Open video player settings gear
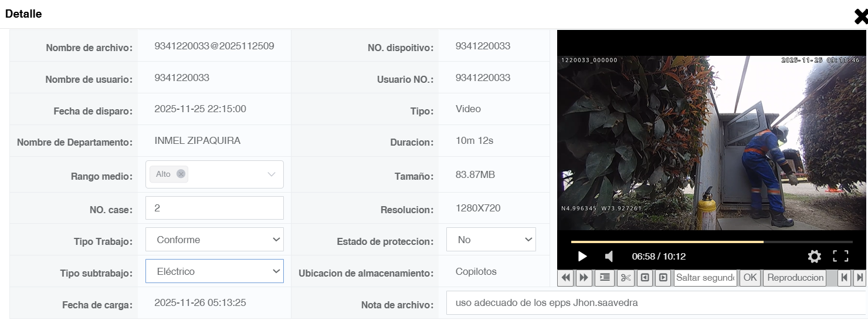Viewport: 868px width, 323px height. point(814,256)
